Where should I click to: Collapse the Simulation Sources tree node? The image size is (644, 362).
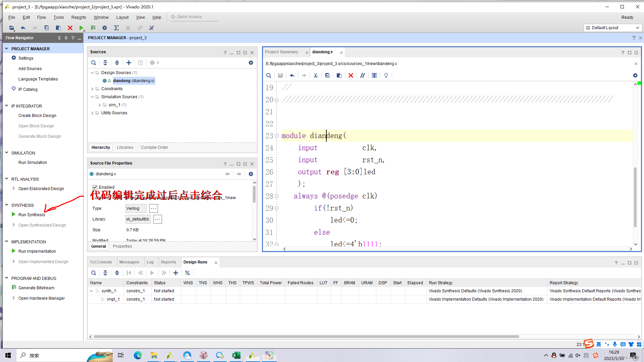(x=92, y=97)
